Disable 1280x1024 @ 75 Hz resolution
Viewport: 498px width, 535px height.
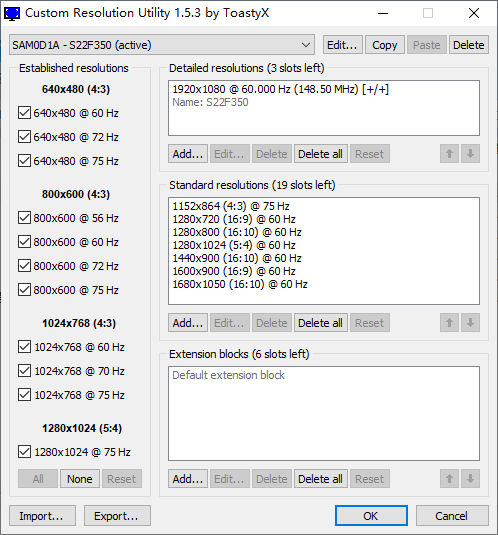(x=24, y=452)
